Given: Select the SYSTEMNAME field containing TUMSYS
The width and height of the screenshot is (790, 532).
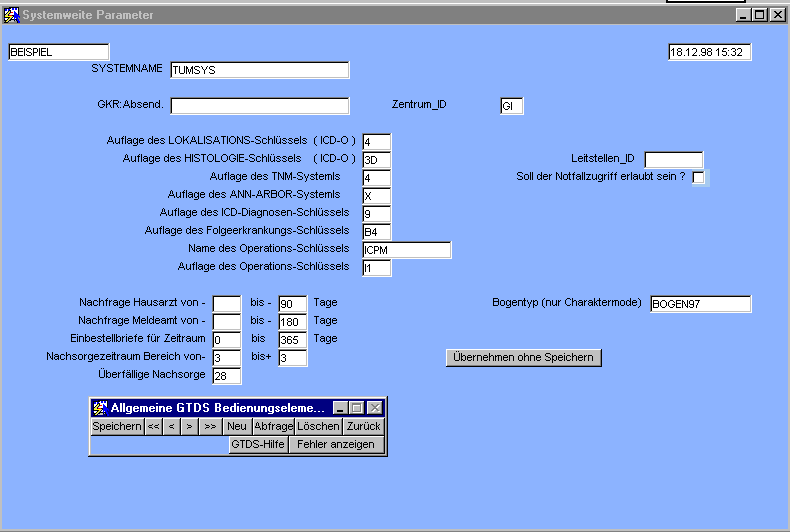Looking at the screenshot, I should 259,70.
